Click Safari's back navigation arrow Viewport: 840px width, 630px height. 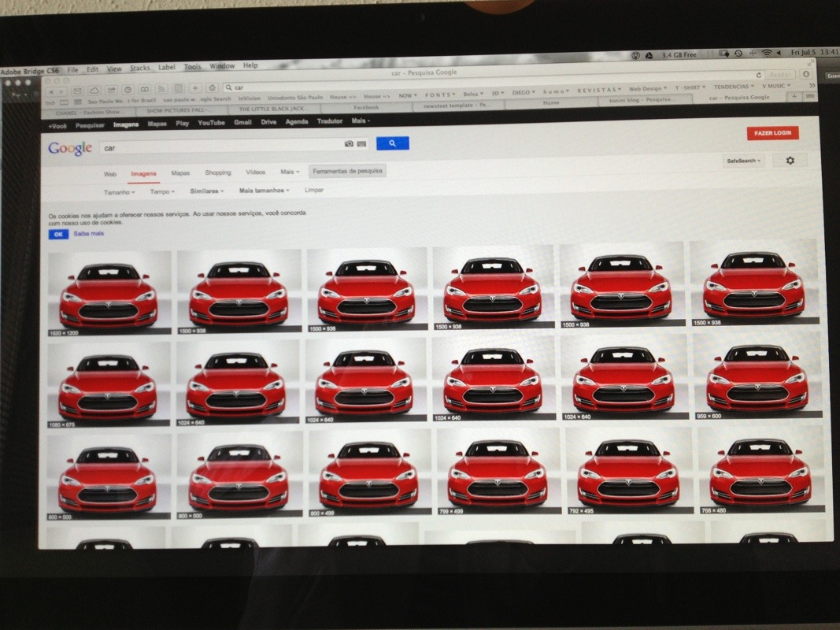point(51,91)
